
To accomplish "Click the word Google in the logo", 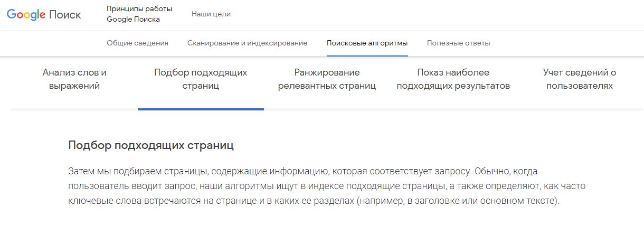I will (26, 15).
